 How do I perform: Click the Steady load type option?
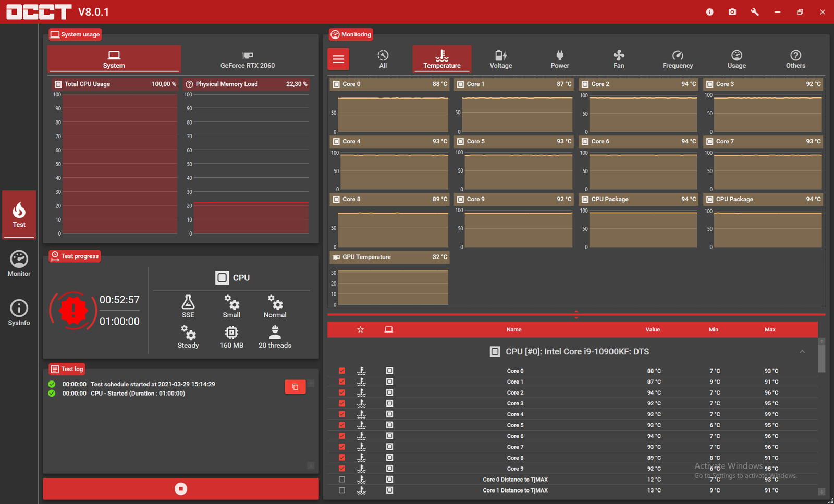pyautogui.click(x=188, y=337)
